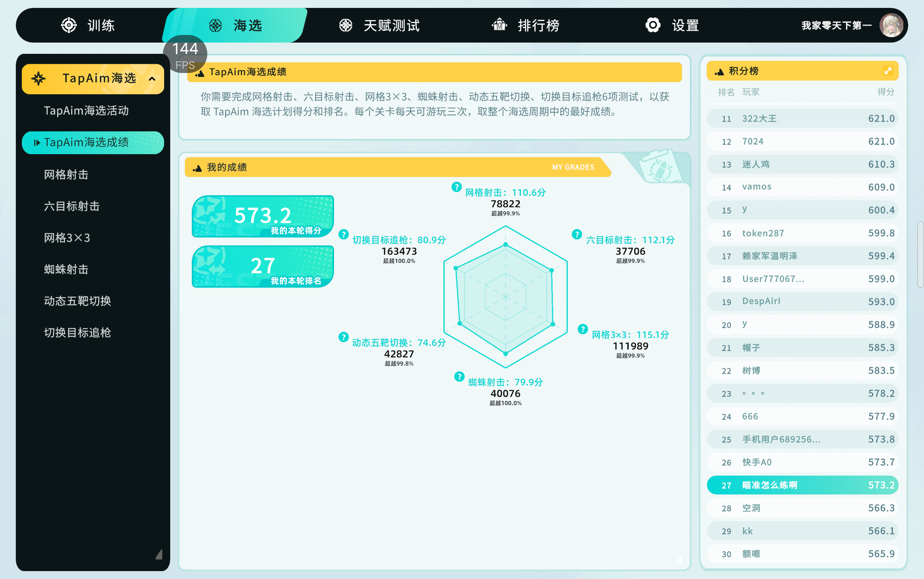The width and height of the screenshot is (924, 579).
Task: Select leaderboard row DespAirl
Action: pyautogui.click(x=802, y=301)
